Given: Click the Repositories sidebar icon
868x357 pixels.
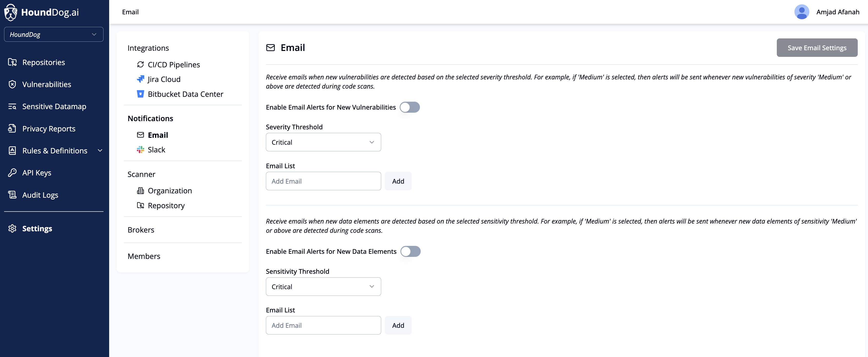Looking at the screenshot, I should 13,62.
